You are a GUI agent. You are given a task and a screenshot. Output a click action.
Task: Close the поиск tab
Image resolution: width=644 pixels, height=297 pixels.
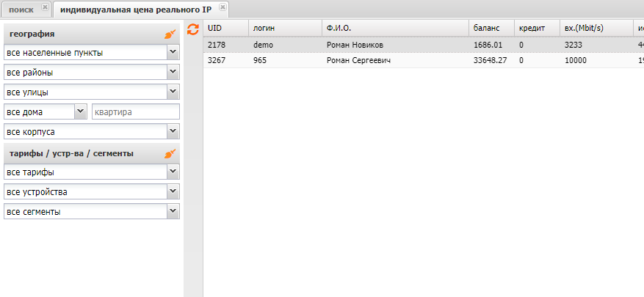tap(45, 7)
